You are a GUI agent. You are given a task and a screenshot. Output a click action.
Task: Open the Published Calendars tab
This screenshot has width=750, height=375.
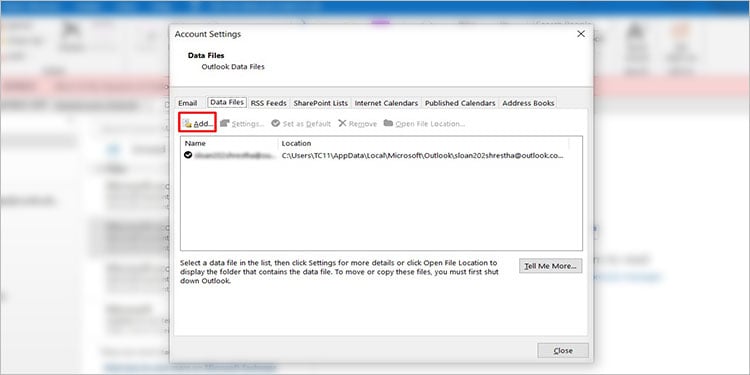pos(460,103)
